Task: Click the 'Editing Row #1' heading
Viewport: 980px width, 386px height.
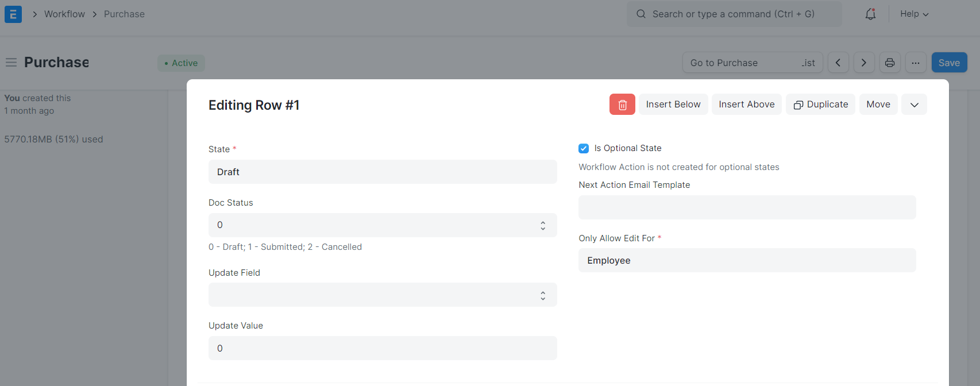Action: (x=254, y=105)
